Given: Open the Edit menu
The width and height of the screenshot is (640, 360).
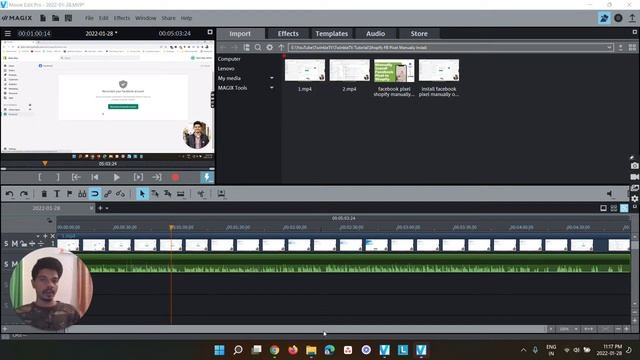Looking at the screenshot, I should (x=104, y=18).
